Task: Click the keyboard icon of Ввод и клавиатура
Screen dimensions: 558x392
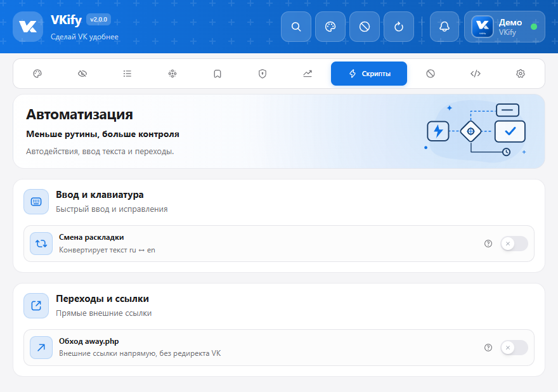Action: 36,202
